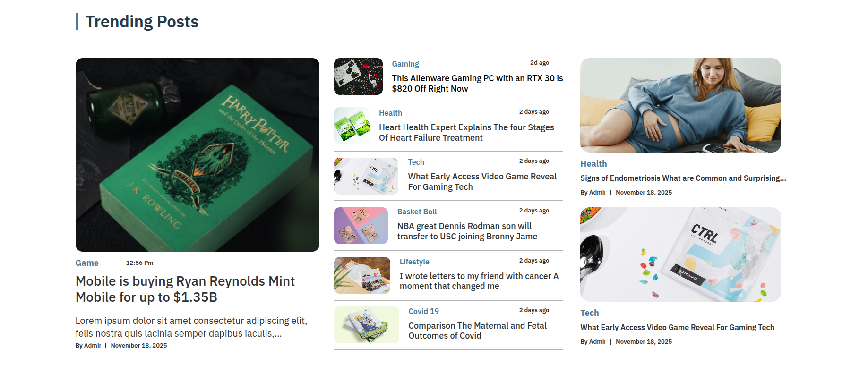Open the Game category under featured post

87,263
